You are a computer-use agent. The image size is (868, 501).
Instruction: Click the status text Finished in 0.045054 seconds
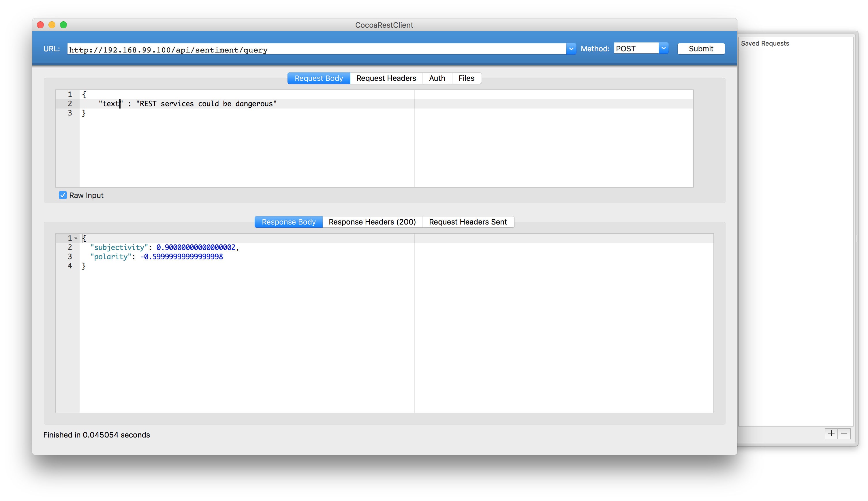97,435
